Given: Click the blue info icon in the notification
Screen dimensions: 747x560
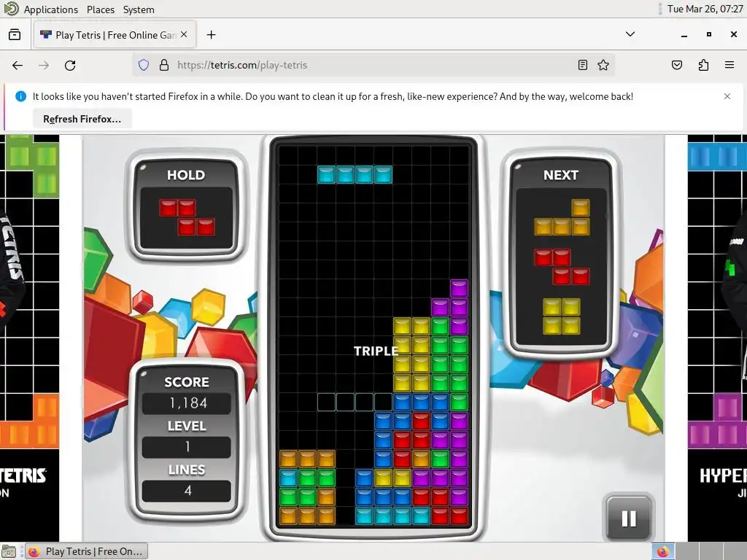Looking at the screenshot, I should click(21, 96).
